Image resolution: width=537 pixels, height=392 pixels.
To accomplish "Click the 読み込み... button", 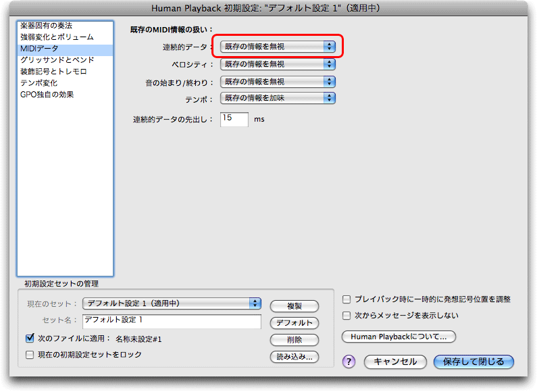I will point(295,357).
